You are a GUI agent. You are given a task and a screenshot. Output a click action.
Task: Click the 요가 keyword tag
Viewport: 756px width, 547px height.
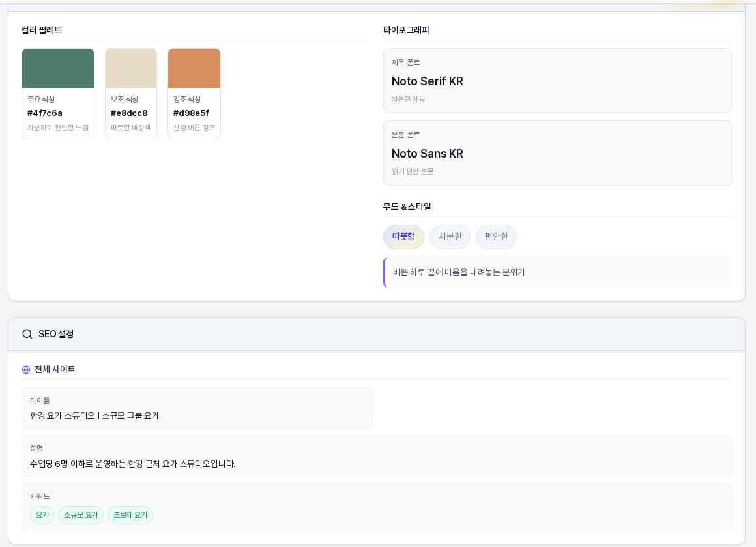[x=42, y=514]
